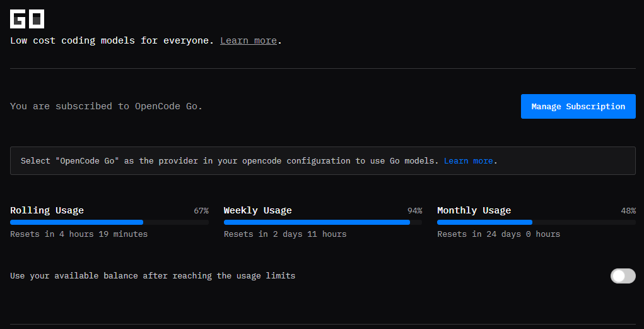Click the Weekly Usage progress bar
This screenshot has width=644, height=329.
(323, 222)
